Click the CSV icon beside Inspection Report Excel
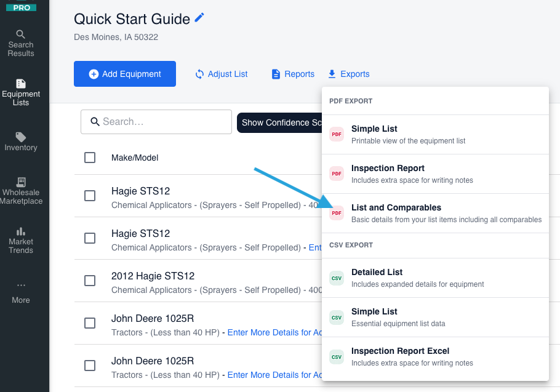This screenshot has width=560, height=392. coord(337,357)
